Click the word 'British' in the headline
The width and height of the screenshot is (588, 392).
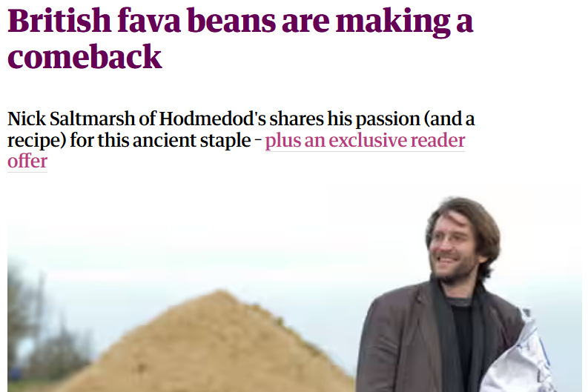point(59,21)
